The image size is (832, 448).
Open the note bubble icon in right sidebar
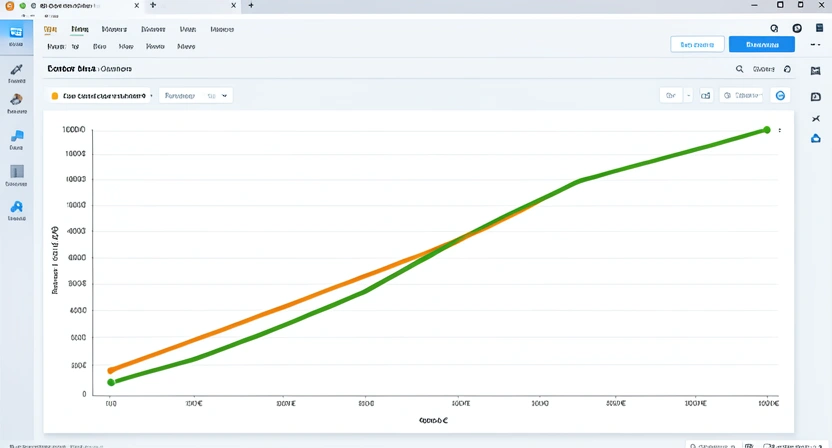pos(816,97)
